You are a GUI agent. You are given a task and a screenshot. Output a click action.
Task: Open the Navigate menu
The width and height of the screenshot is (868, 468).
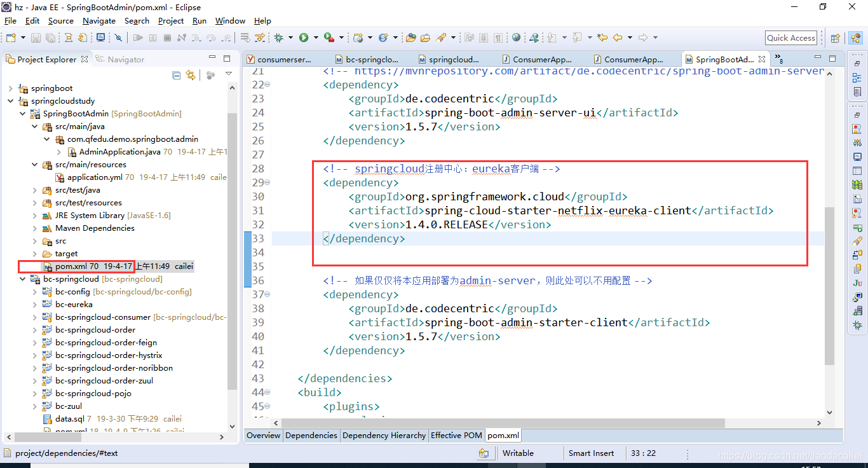pos(99,20)
